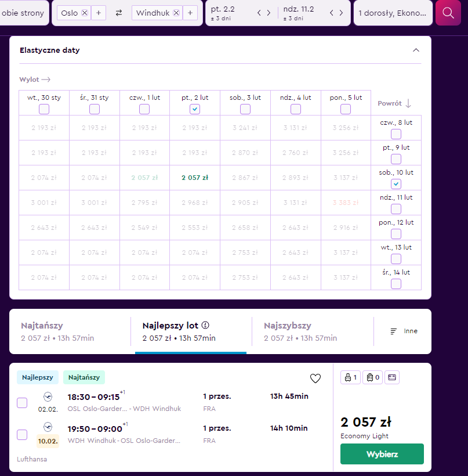Select the 02.02. outbound flight checkbox
Screen dimensions: 468x476
pyautogui.click(x=22, y=403)
